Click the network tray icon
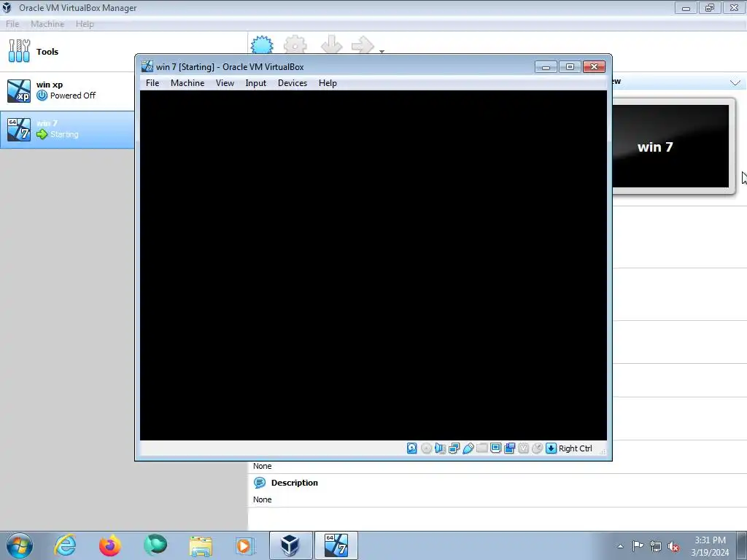Viewport: 747px width, 560px height. (x=656, y=547)
